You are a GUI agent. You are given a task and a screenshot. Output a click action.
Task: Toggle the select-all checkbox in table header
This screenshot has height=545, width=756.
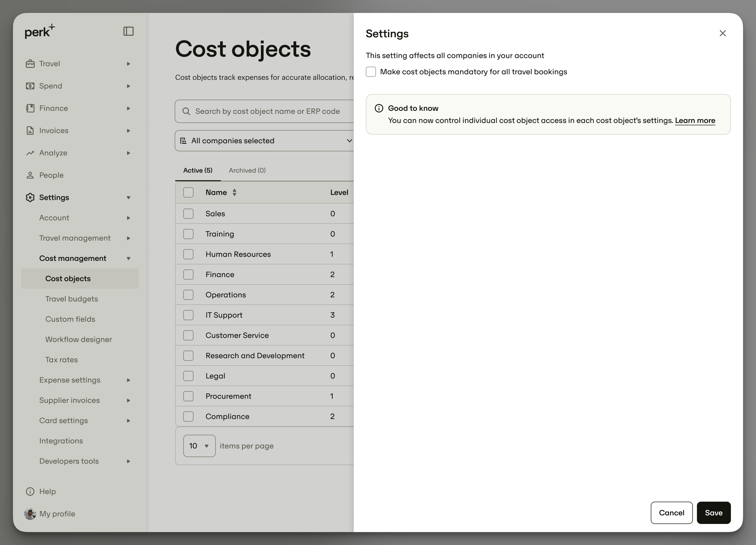click(x=188, y=192)
